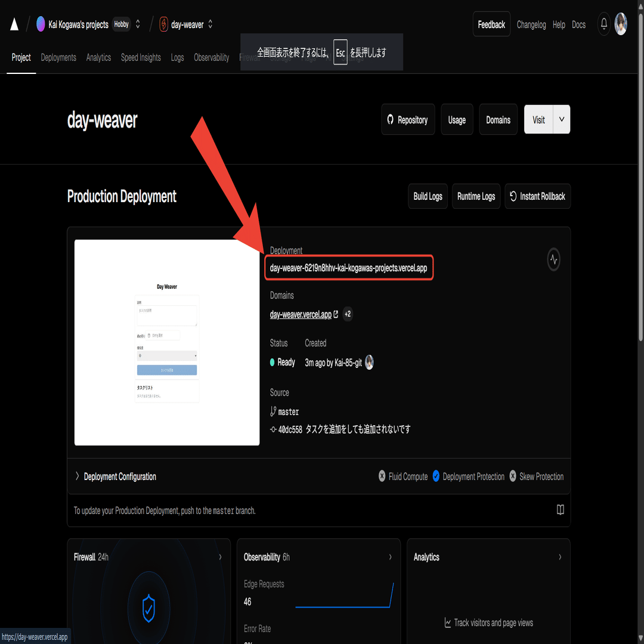644x644 pixels.
Task: Open Kai Kogawa's projects team avatar
Action: coord(41,24)
